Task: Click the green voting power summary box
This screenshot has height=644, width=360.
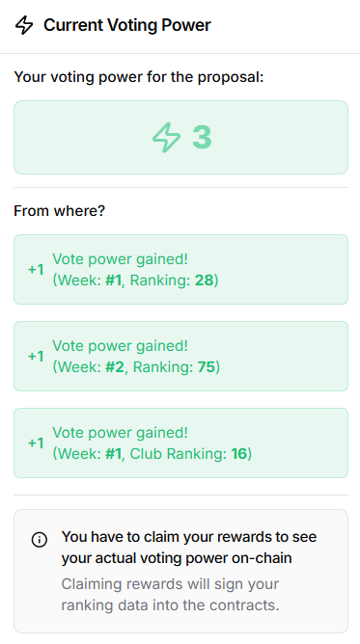Action: [180, 137]
